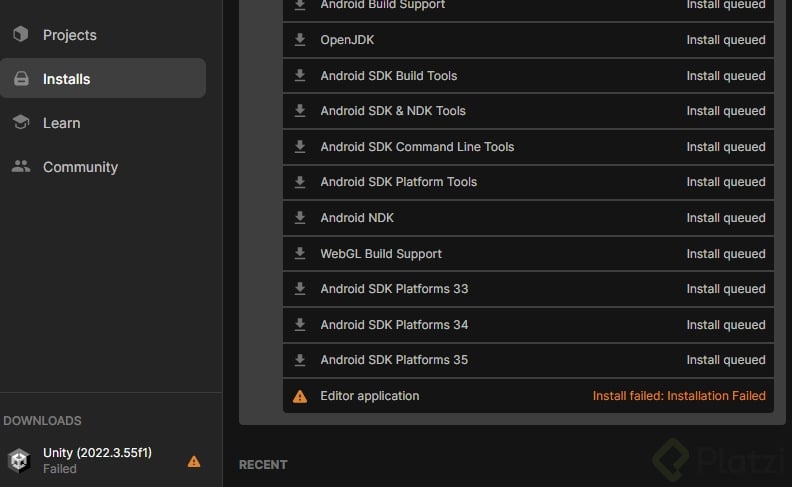Select the Android SDK Build Tools row

click(388, 76)
